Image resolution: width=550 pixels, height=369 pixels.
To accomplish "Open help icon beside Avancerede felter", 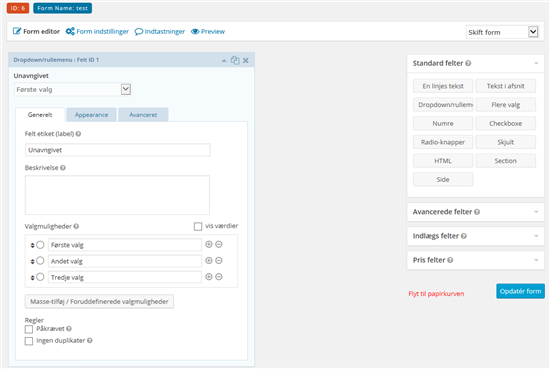I will point(477,212).
